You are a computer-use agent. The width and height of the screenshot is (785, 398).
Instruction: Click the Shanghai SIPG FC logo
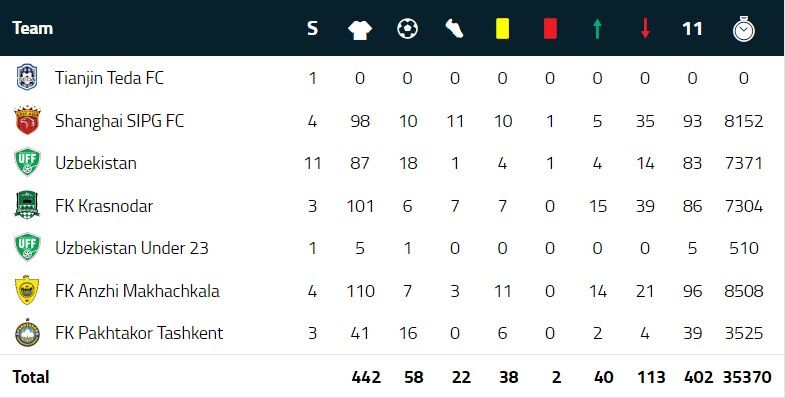point(27,120)
